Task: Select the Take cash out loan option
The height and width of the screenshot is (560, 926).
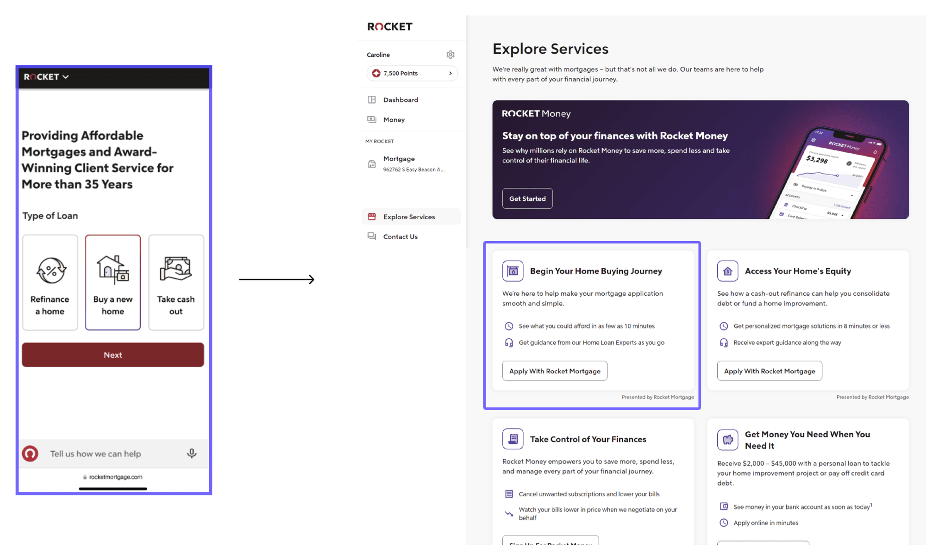Action: [x=176, y=282]
